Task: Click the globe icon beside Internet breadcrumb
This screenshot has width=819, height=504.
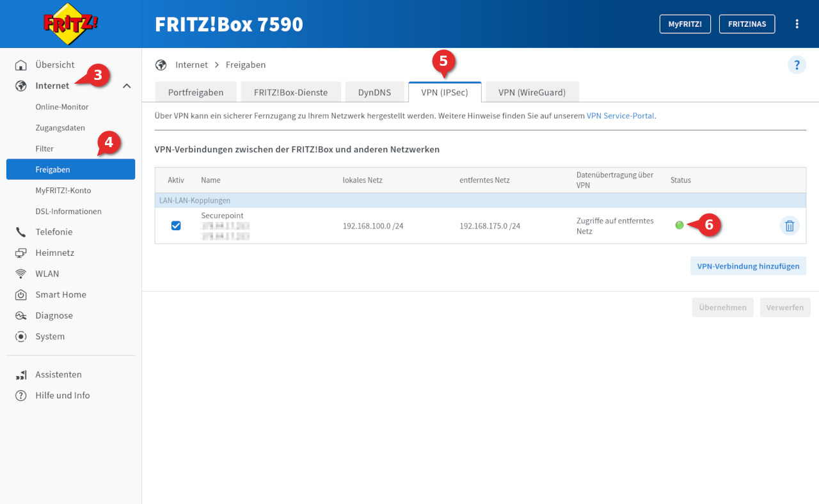Action: point(161,65)
